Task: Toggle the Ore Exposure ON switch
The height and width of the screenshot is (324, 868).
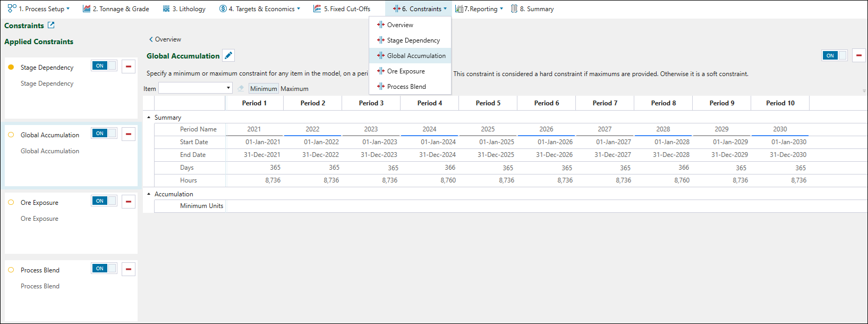Action: click(x=104, y=201)
